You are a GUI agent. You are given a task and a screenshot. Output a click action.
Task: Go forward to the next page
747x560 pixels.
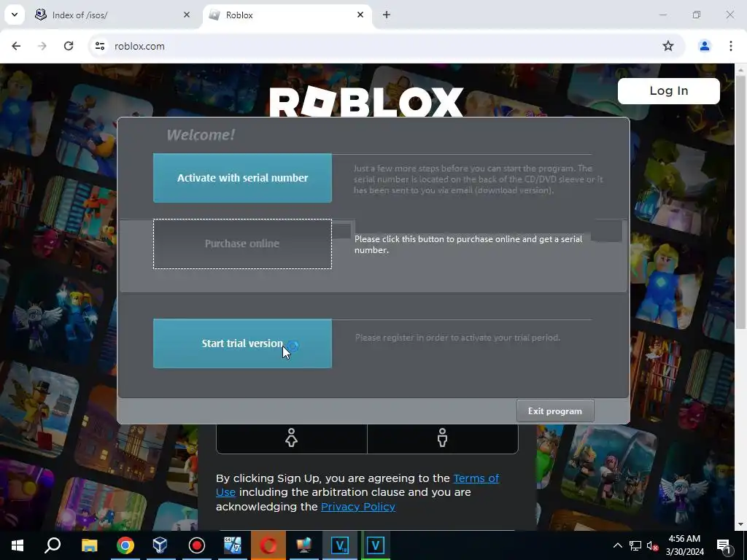[42, 46]
